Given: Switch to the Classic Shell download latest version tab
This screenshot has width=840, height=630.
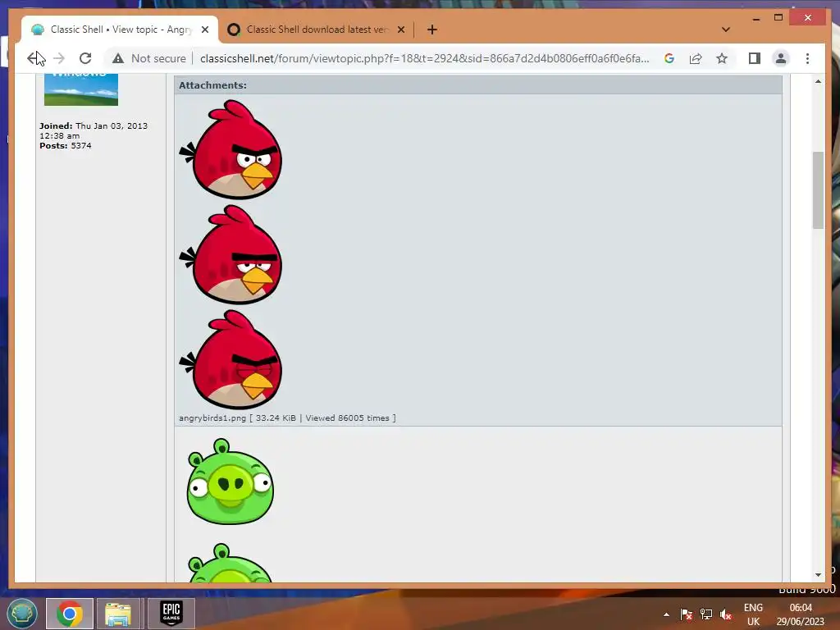Looking at the screenshot, I should (x=316, y=30).
